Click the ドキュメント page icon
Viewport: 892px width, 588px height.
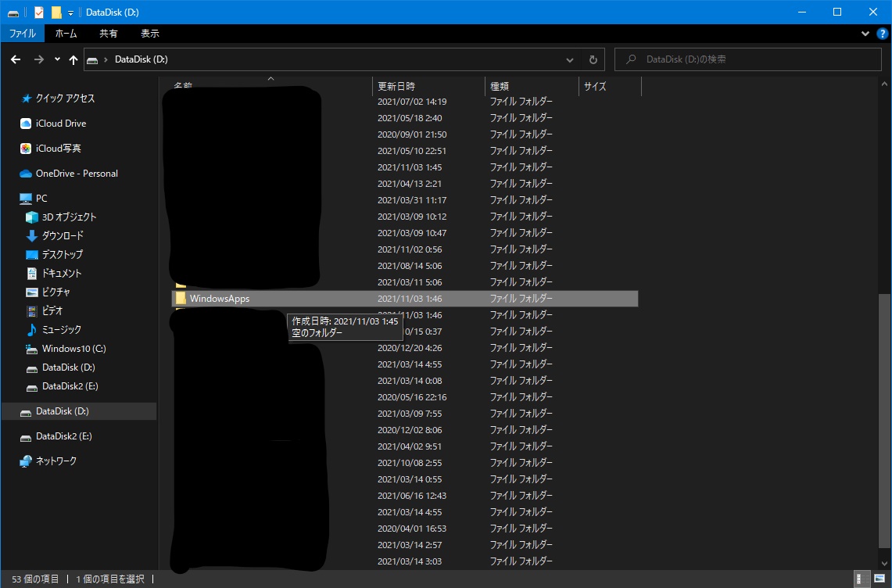32,274
